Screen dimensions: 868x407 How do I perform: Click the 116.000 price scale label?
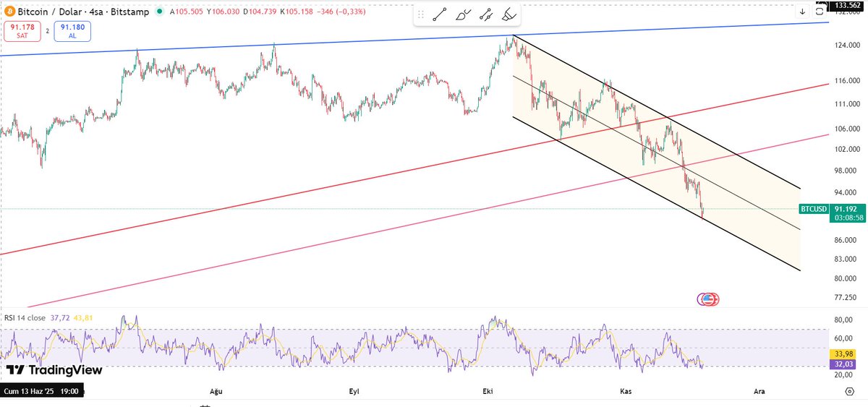pyautogui.click(x=847, y=81)
